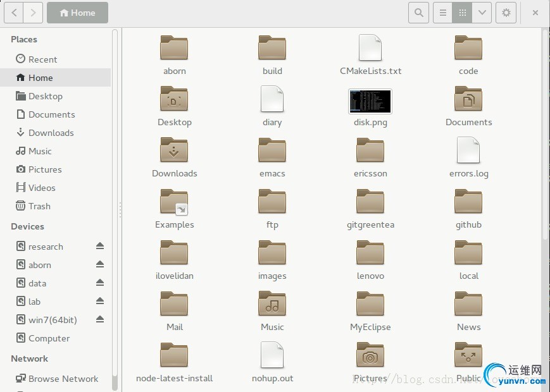Click the Home path bar button
This screenshot has width=550, height=392.
[x=77, y=13]
